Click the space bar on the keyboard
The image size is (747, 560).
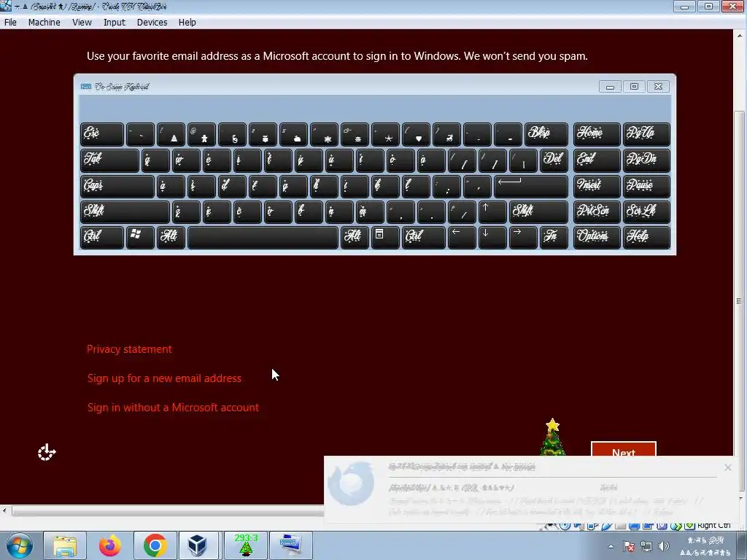263,237
